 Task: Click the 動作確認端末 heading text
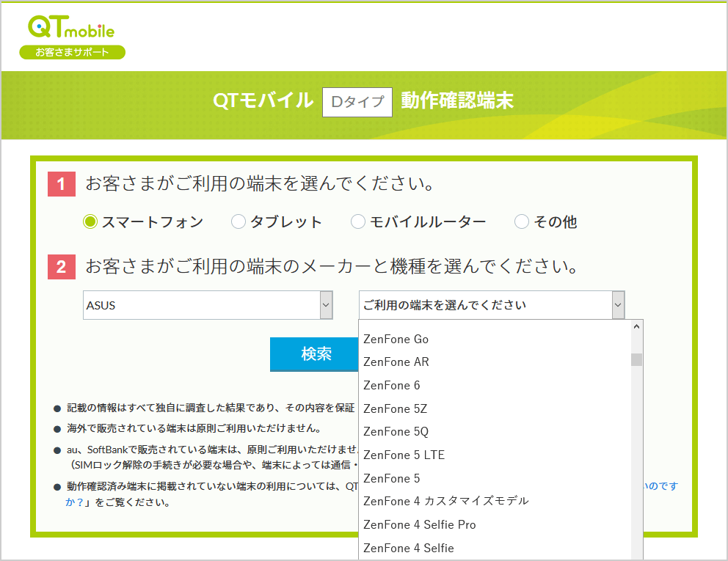click(x=457, y=100)
